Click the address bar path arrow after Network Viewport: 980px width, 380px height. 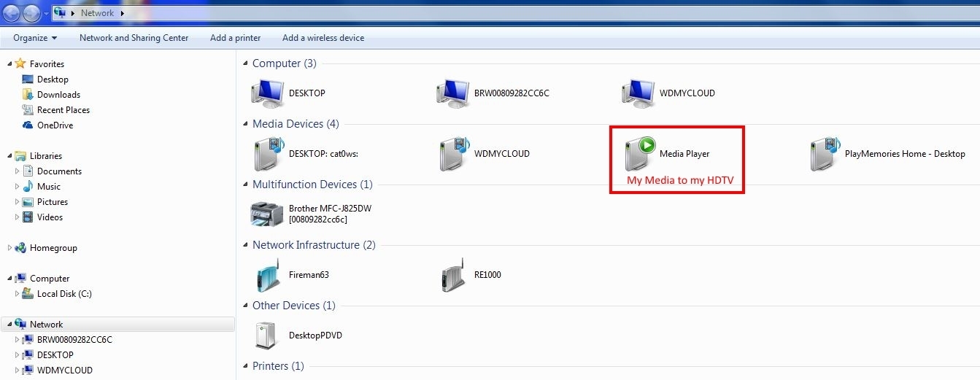[x=122, y=13]
